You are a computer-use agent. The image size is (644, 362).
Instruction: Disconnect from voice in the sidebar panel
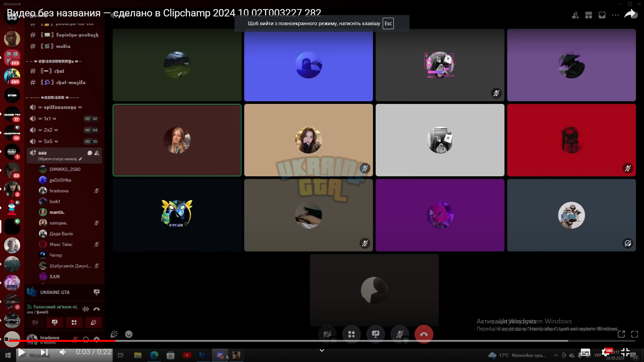97,309
